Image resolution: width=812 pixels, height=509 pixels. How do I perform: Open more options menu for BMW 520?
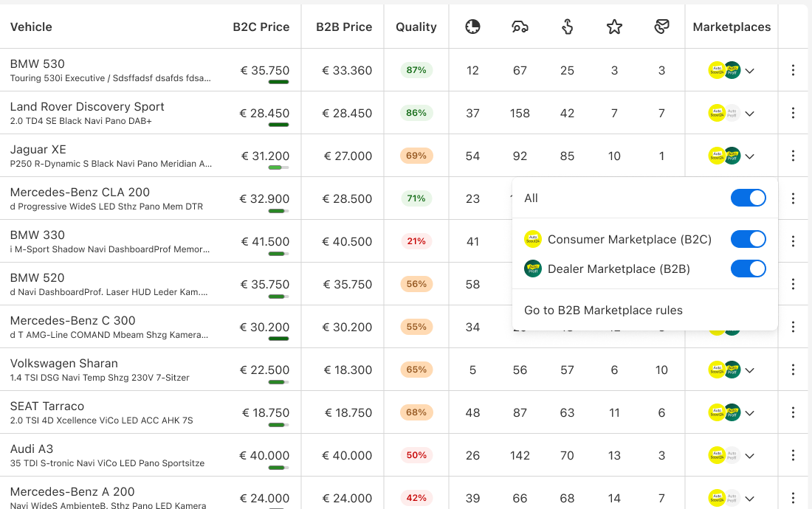(x=793, y=285)
